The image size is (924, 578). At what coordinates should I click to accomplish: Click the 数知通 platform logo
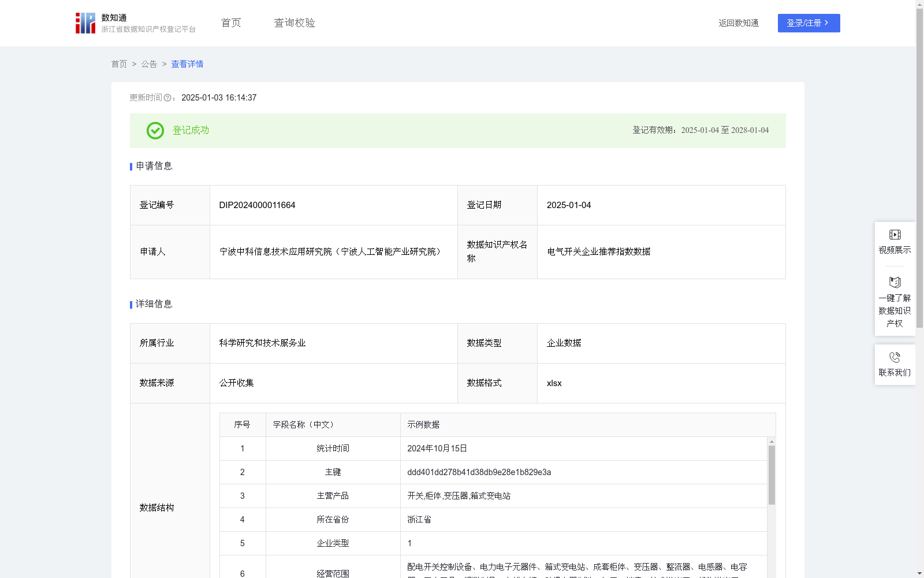tap(135, 23)
